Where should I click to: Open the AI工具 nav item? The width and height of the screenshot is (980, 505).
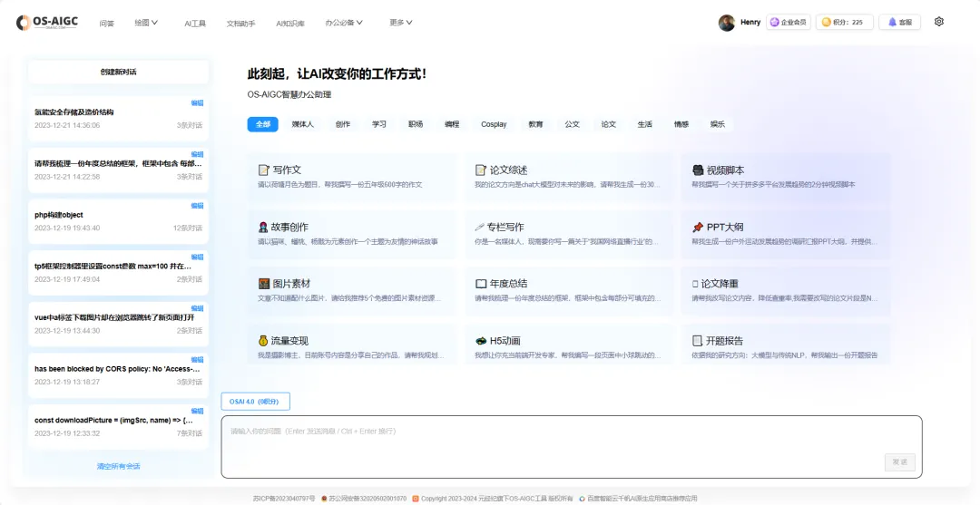coord(195,23)
